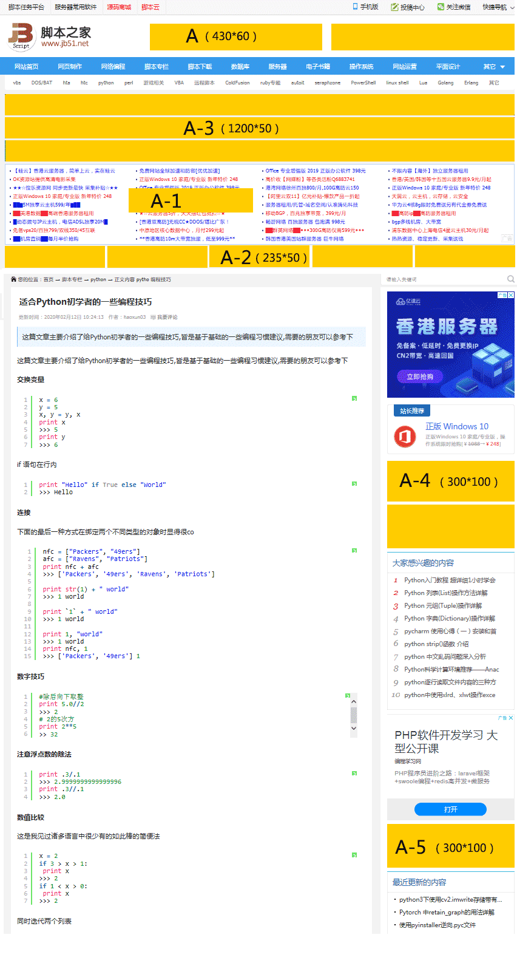Click the green icon on the 交换变量 code block
The height and width of the screenshot is (980, 517).
coord(354,398)
